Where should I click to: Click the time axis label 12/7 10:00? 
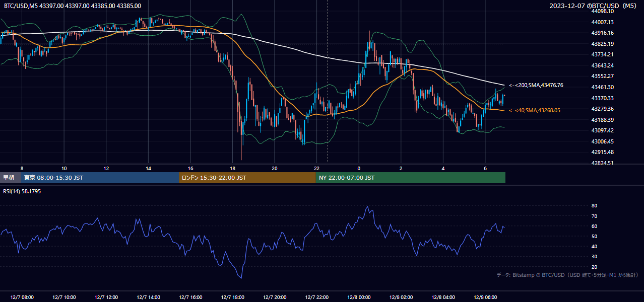64,297
